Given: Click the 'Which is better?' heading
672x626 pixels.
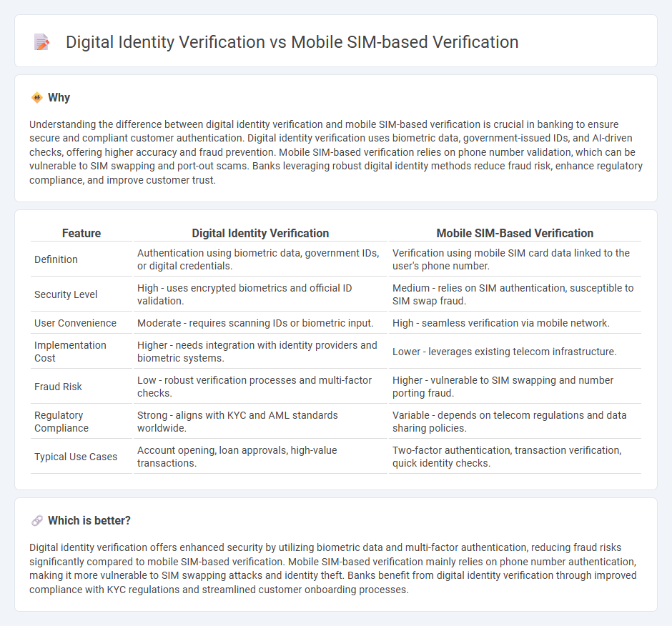Looking at the screenshot, I should point(89,521).
